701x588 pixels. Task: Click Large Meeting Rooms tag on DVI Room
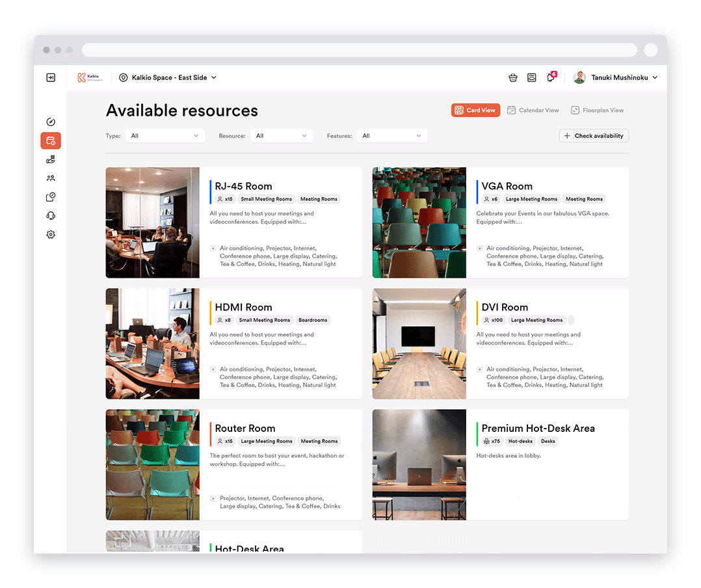[x=536, y=320]
